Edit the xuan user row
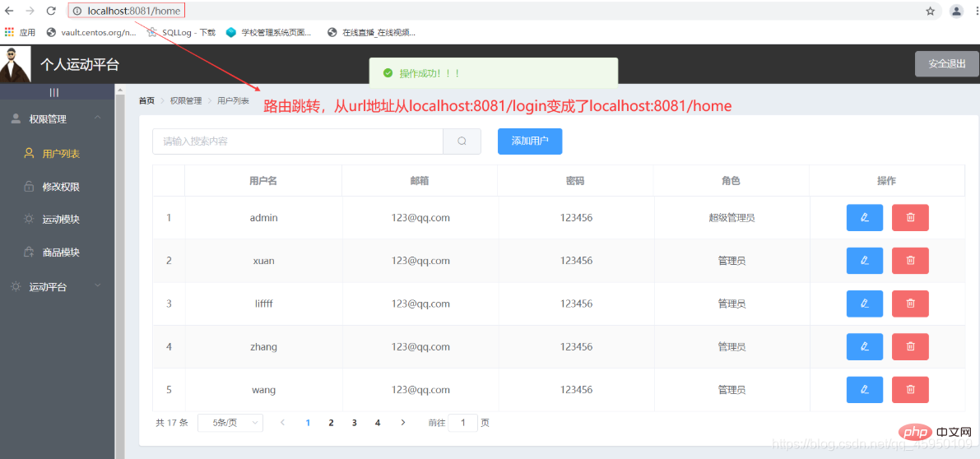Screen dimensions: 980x459 (x=864, y=261)
